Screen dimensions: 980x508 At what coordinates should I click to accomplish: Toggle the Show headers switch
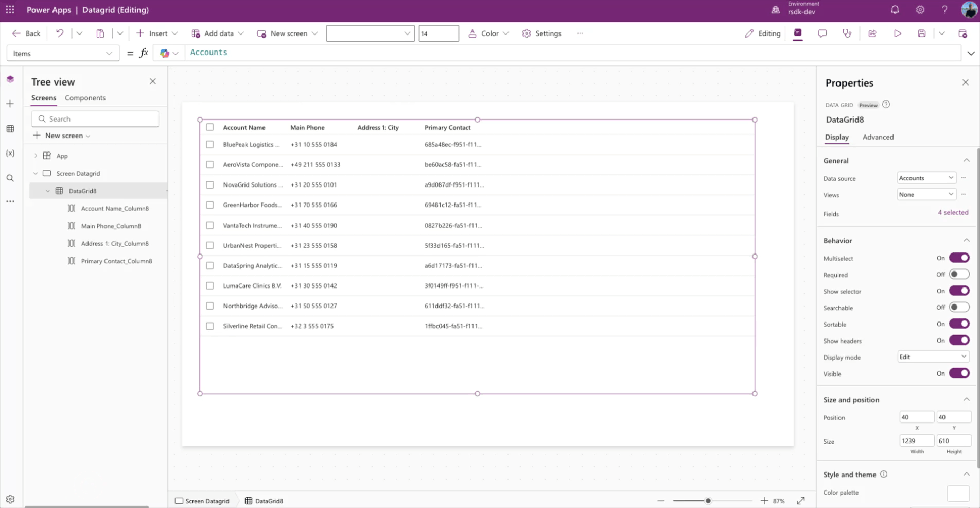959,341
